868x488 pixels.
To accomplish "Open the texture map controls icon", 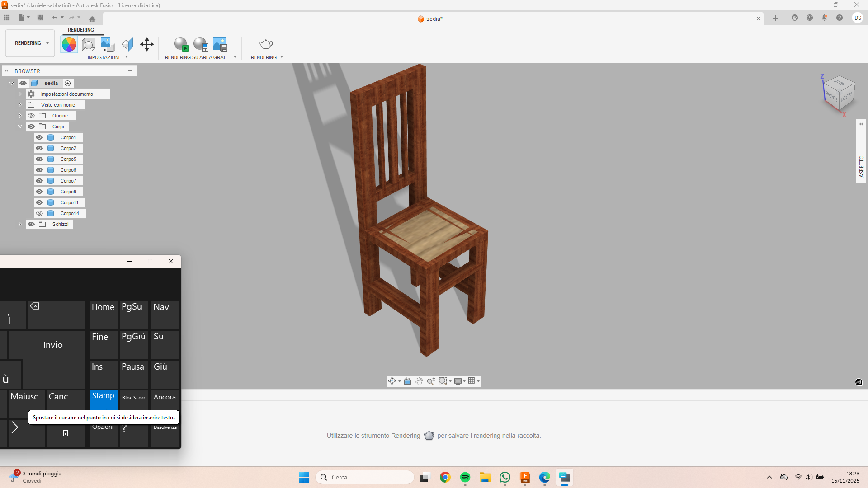I will [x=107, y=44].
